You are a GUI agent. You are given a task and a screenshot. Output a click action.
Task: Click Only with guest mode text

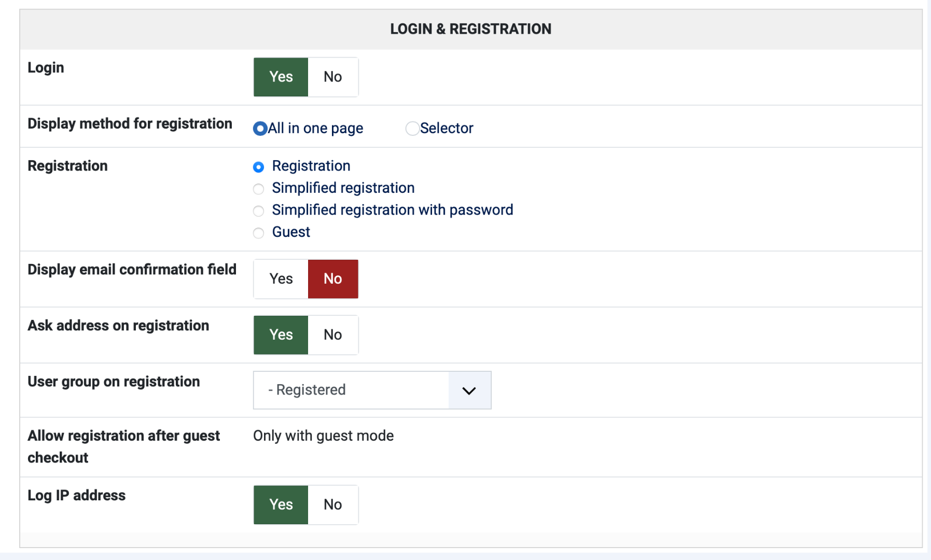pos(323,436)
